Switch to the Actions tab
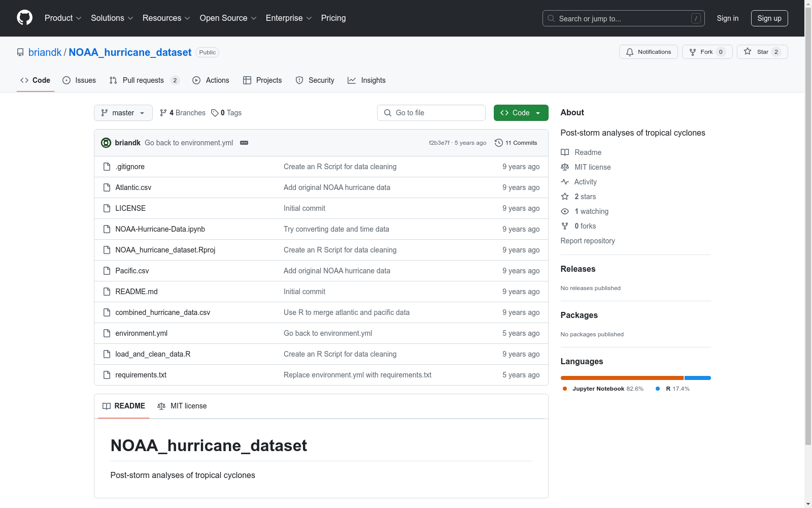The image size is (812, 508). click(211, 80)
